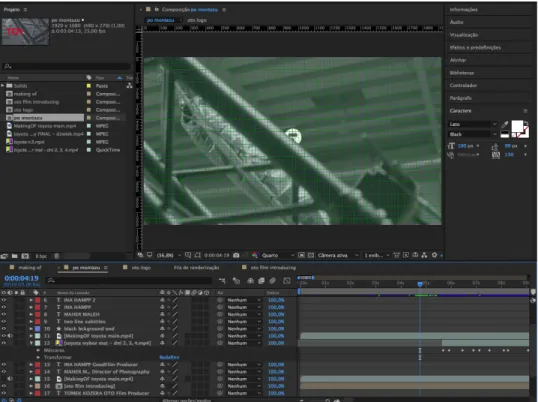The width and height of the screenshot is (538, 402).
Task: Click current timecode 0:00:04:19 in timeline
Action: 21,278
